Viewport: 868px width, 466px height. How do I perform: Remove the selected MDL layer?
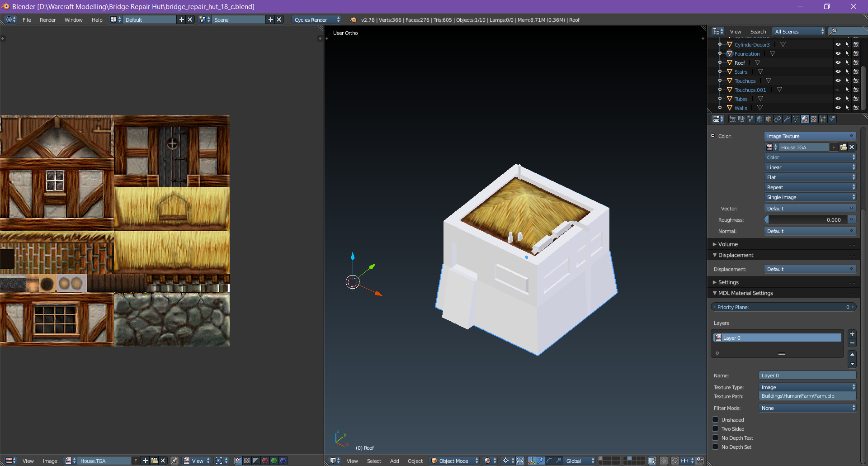click(x=852, y=343)
